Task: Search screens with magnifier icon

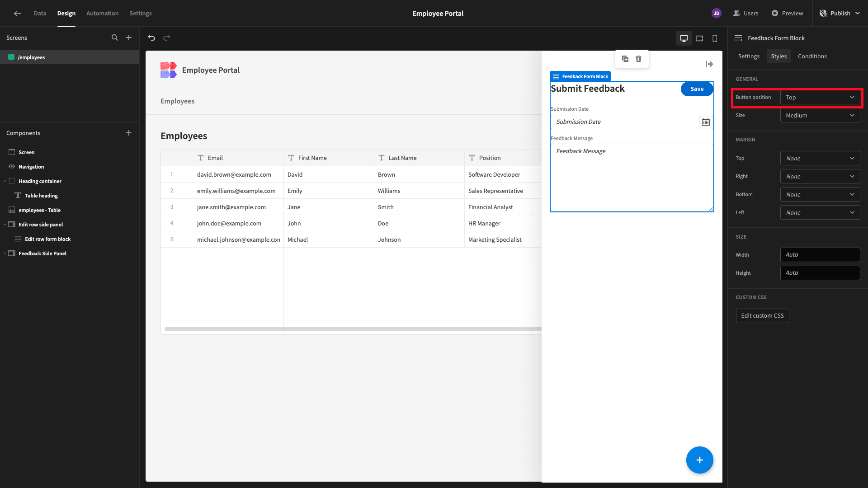Action: (x=115, y=38)
